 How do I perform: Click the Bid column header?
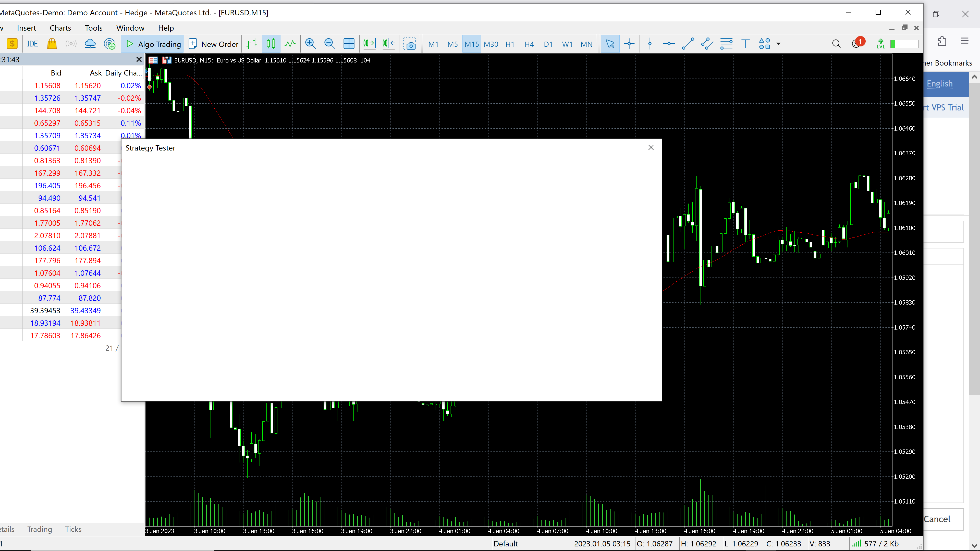click(56, 73)
